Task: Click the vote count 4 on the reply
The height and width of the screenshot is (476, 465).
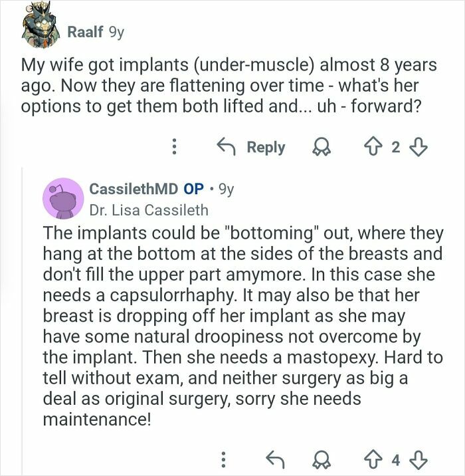Action: click(396, 458)
